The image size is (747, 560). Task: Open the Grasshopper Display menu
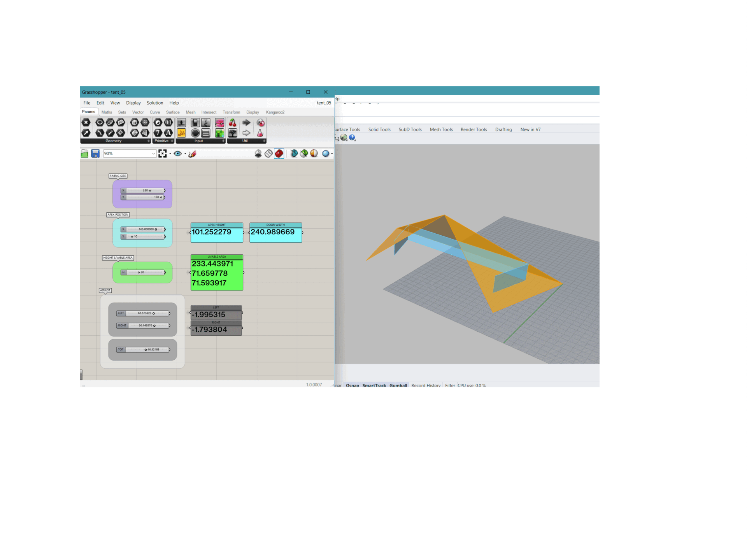point(133,103)
